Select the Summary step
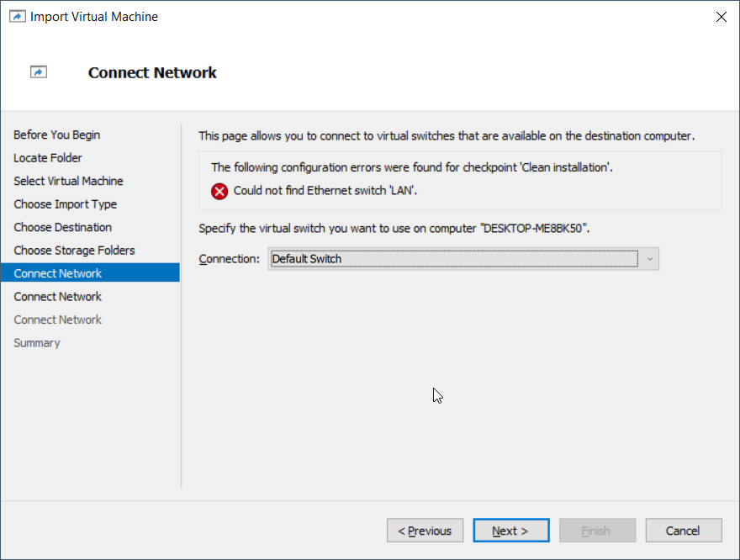This screenshot has height=560, width=740. pyautogui.click(x=37, y=342)
